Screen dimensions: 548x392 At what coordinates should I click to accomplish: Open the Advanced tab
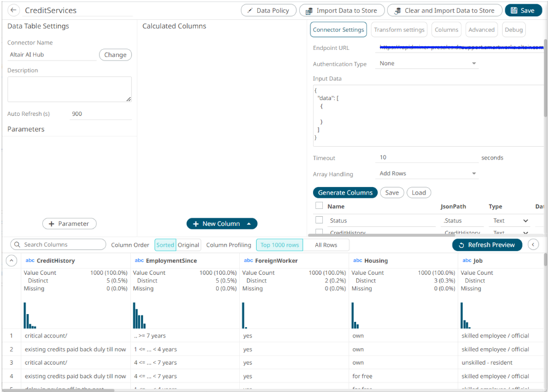click(481, 30)
